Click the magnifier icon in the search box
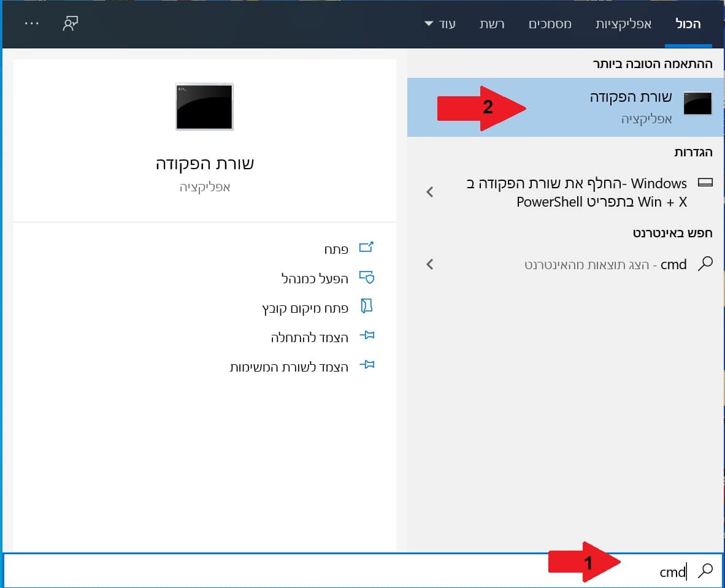The image size is (725, 588). click(706, 571)
